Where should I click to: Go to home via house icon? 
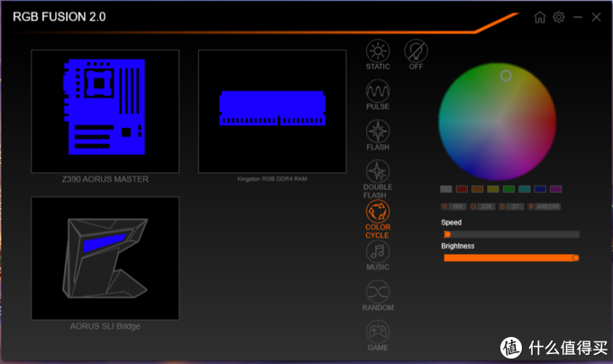pyautogui.click(x=540, y=17)
